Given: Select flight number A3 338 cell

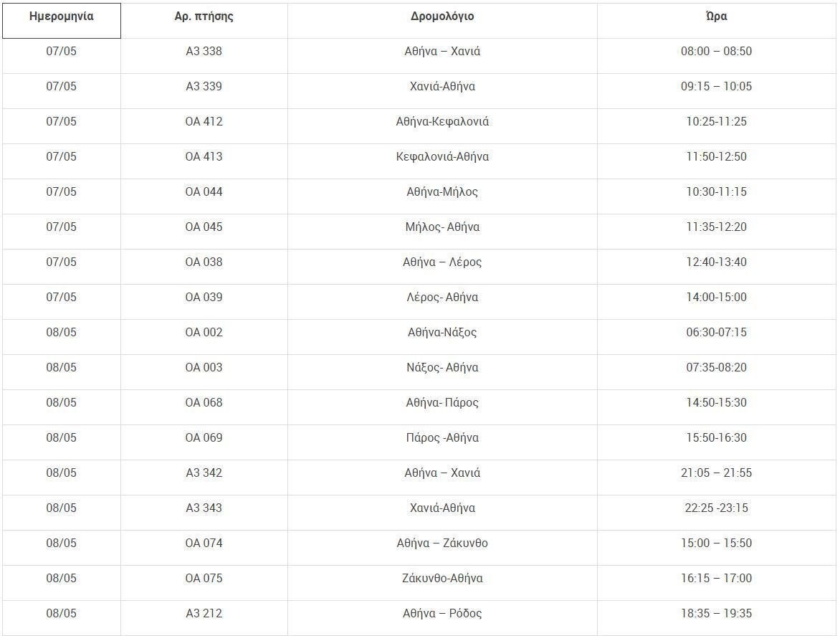Looking at the screenshot, I should (x=204, y=56).
